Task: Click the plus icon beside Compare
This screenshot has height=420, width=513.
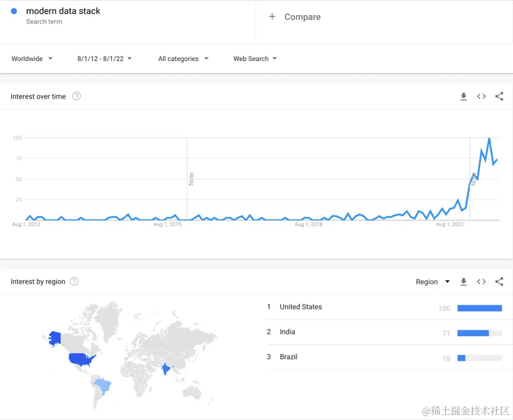Action: point(272,16)
